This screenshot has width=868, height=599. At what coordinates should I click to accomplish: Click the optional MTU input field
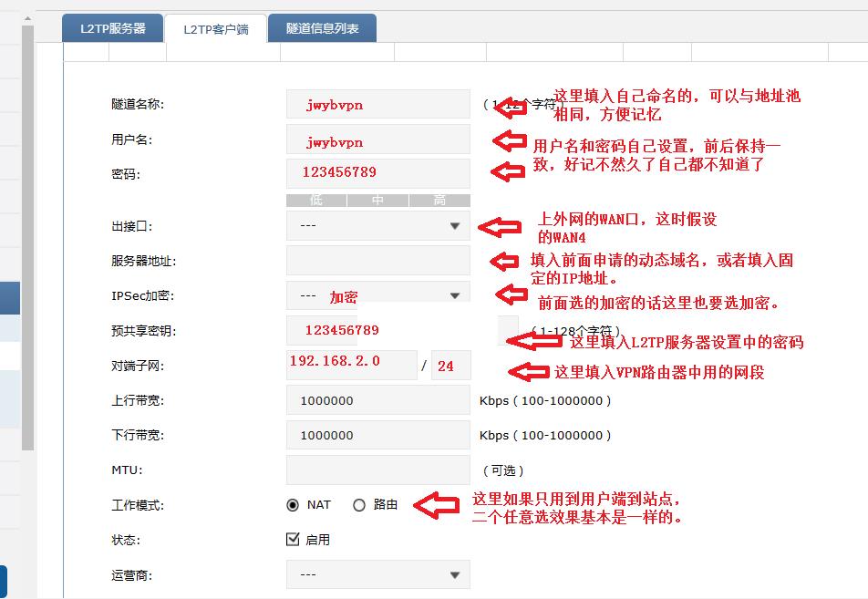click(x=377, y=470)
